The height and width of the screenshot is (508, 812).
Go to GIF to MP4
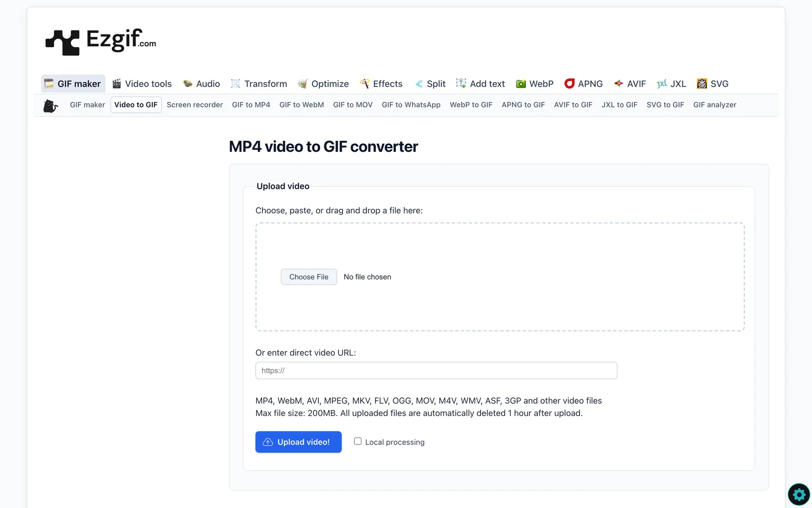[251, 105]
